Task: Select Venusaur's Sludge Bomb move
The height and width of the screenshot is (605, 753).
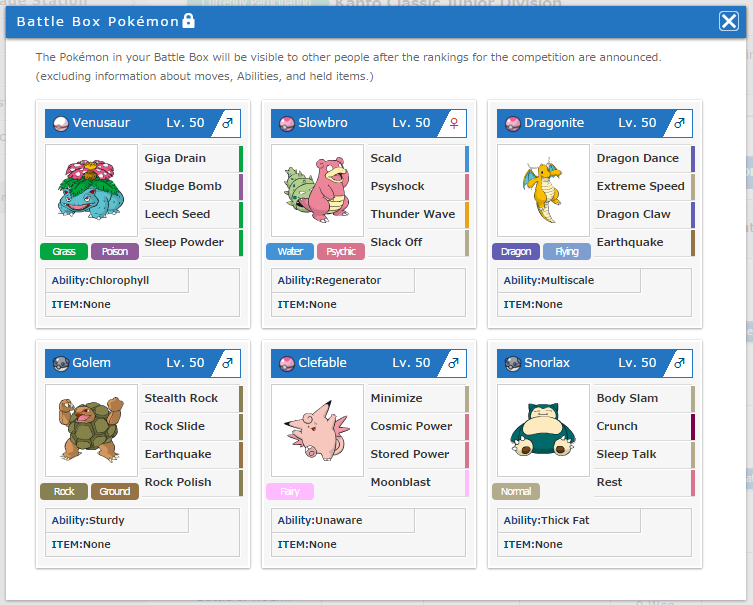Action: pos(192,186)
